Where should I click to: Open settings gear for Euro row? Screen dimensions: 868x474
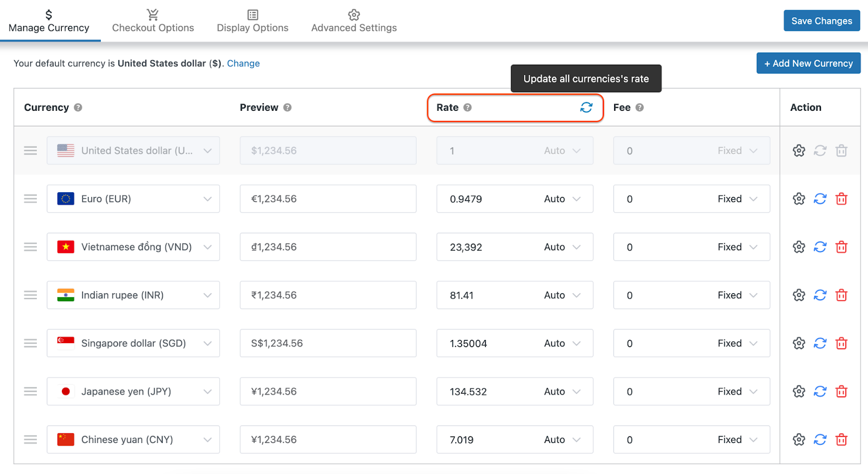[x=799, y=199]
